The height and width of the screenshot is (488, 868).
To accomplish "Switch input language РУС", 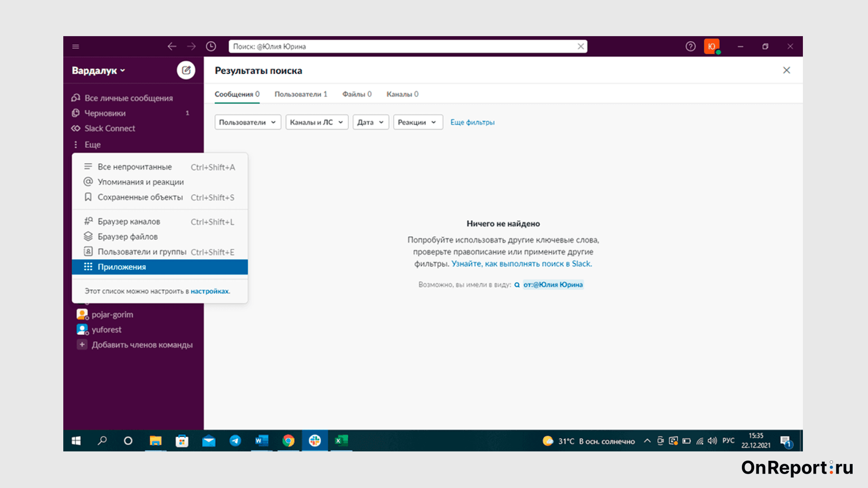I will tap(728, 441).
